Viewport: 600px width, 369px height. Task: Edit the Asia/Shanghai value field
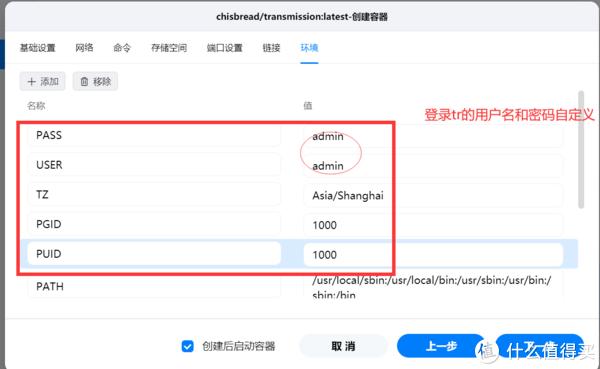click(433, 196)
